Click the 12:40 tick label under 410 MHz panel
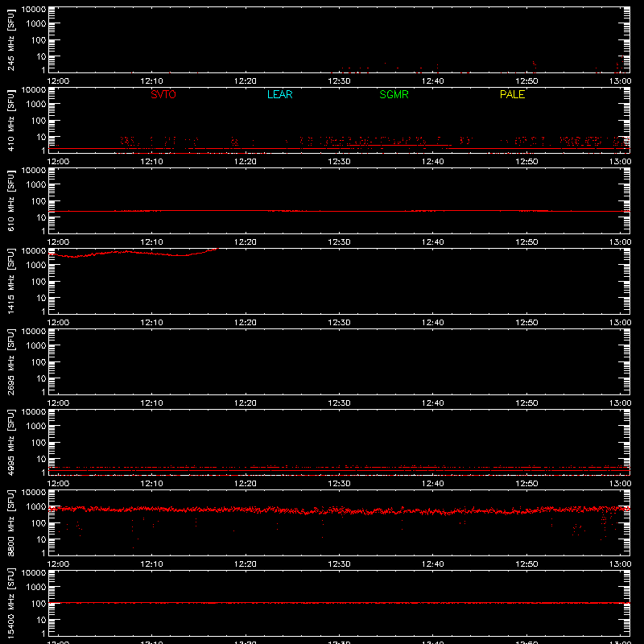644x644 pixels. [x=433, y=162]
